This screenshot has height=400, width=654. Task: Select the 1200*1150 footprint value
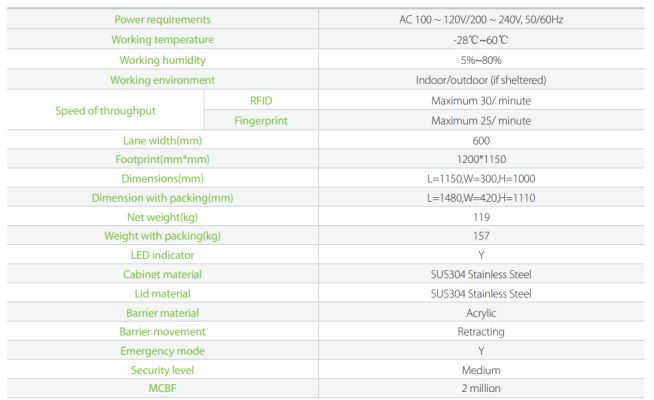point(481,160)
